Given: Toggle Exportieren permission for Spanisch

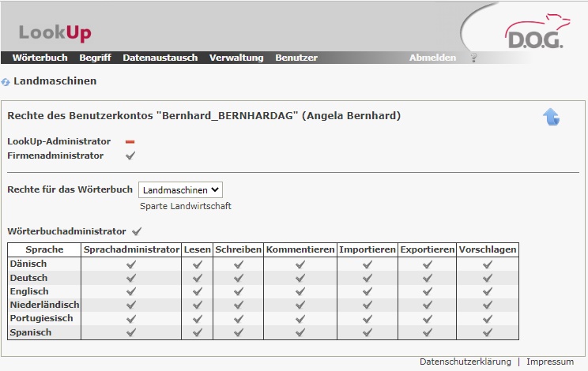Looking at the screenshot, I should [x=427, y=332].
